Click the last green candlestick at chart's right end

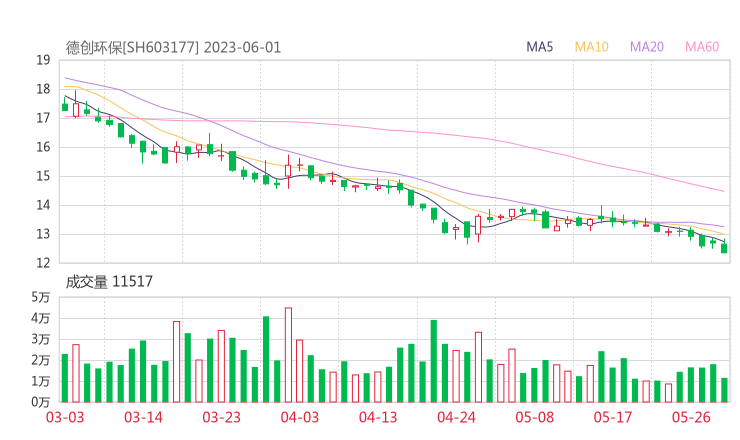pyautogui.click(x=724, y=247)
